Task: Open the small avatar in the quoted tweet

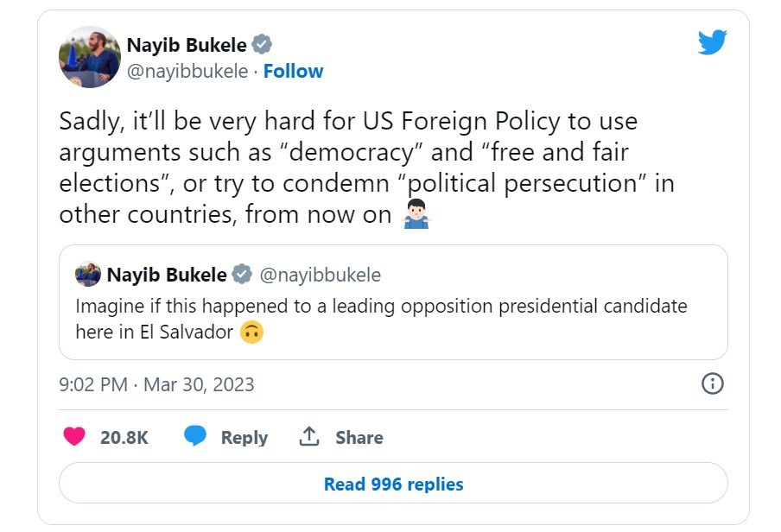Action: pos(88,274)
